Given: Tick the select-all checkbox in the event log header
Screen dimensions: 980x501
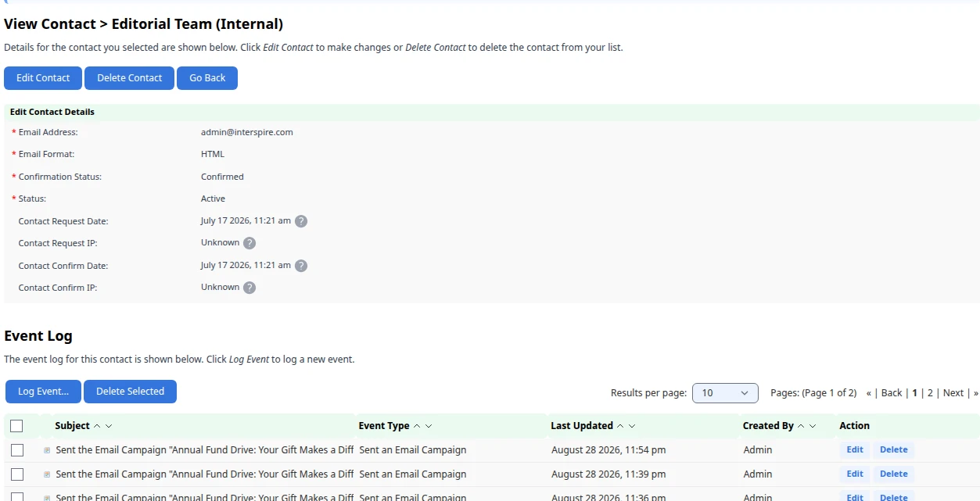Looking at the screenshot, I should coord(16,426).
